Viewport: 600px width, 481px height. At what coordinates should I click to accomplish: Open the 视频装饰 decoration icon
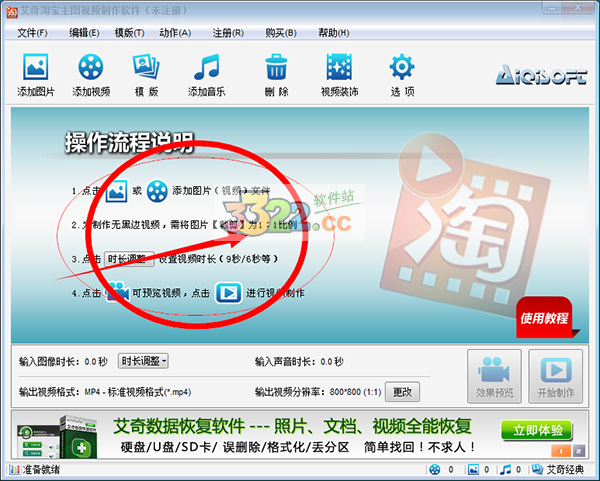point(339,67)
